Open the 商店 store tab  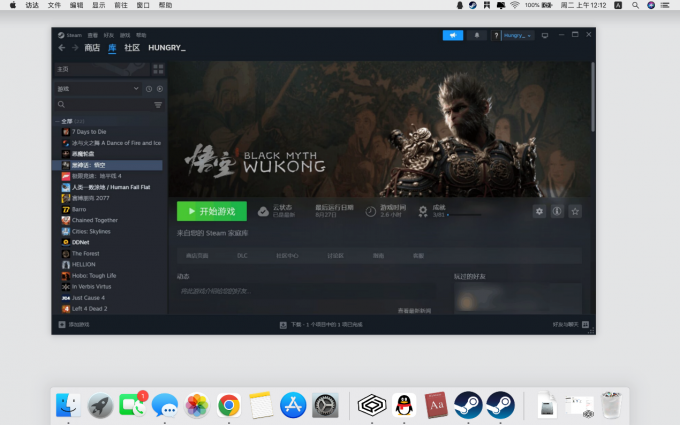click(92, 48)
